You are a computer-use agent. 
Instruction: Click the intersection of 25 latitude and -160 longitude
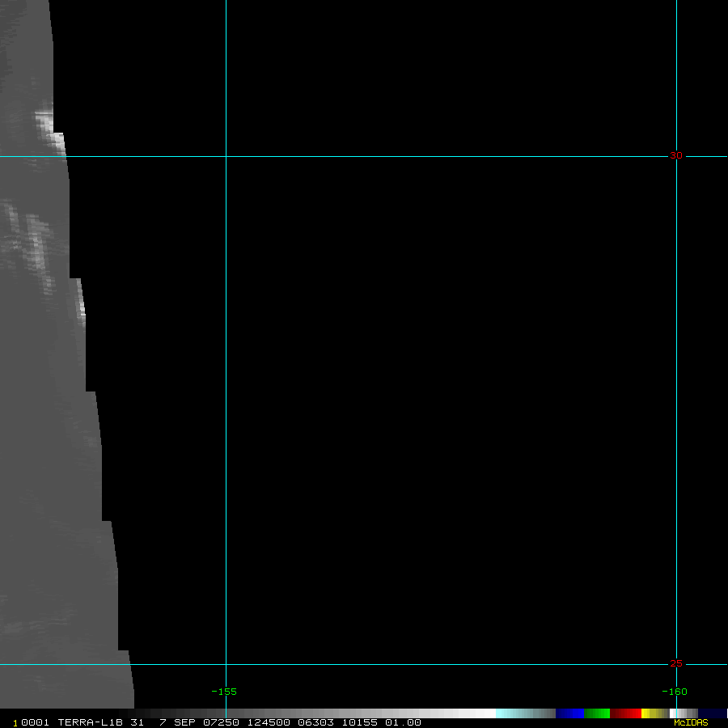[x=676, y=664]
